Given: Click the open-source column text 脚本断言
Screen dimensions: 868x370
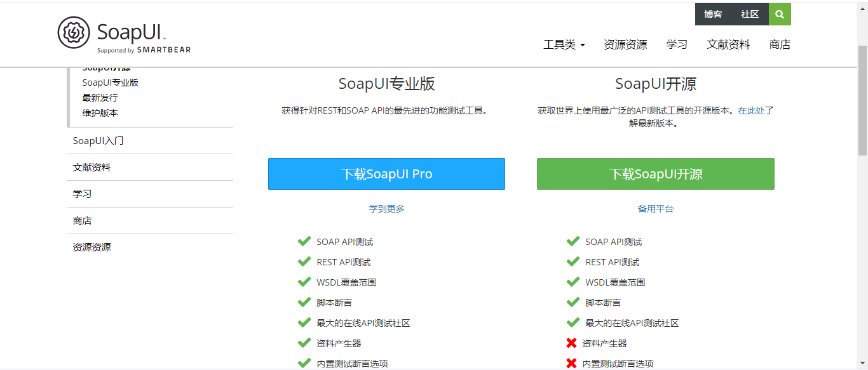Looking at the screenshot, I should pyautogui.click(x=603, y=303).
